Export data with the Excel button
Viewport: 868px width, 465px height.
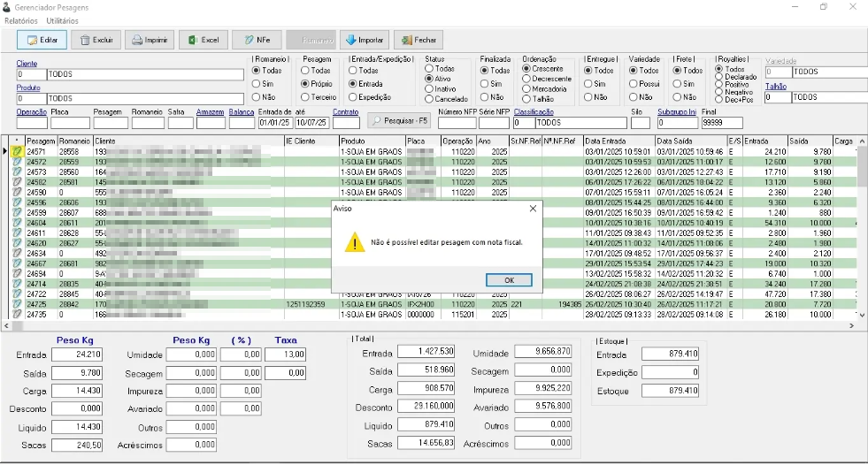coord(204,40)
